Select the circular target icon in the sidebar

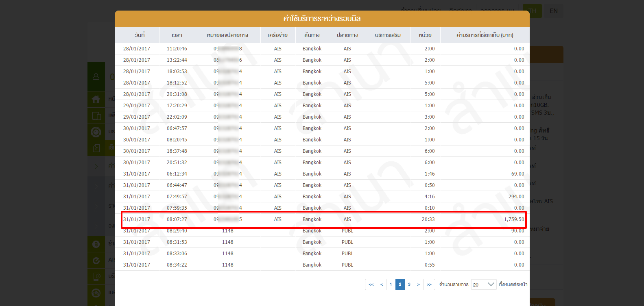96,132
